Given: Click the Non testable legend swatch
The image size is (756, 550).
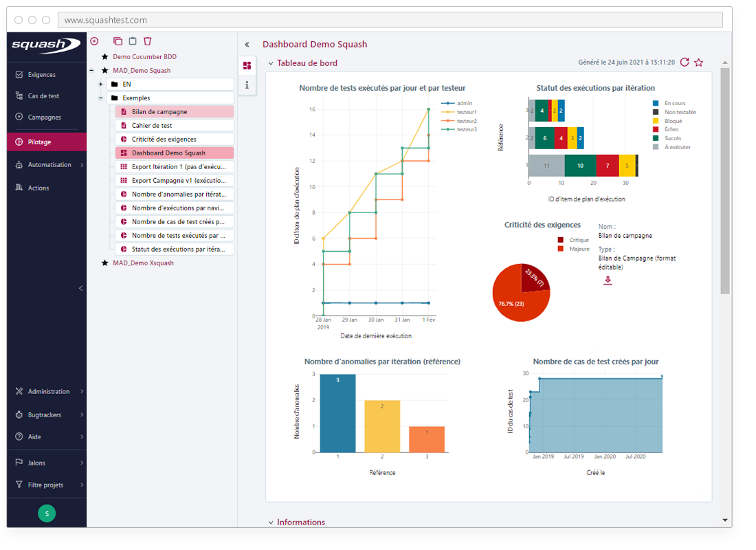Looking at the screenshot, I should [655, 113].
